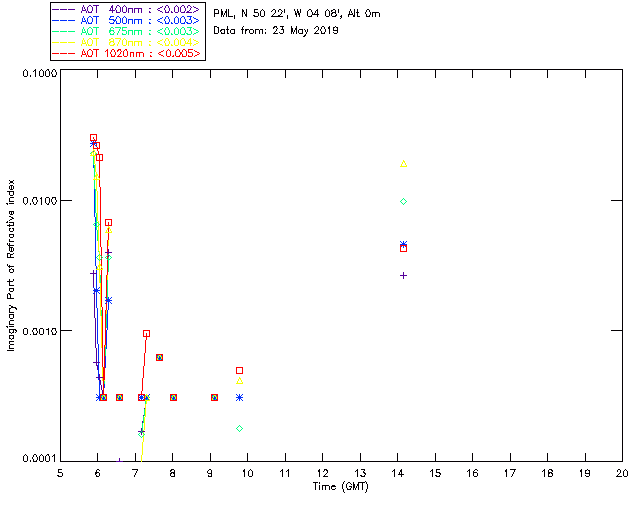This screenshot has width=640, height=512.
Task: Click the AOT 500nm legend entry
Action: pos(127,20)
